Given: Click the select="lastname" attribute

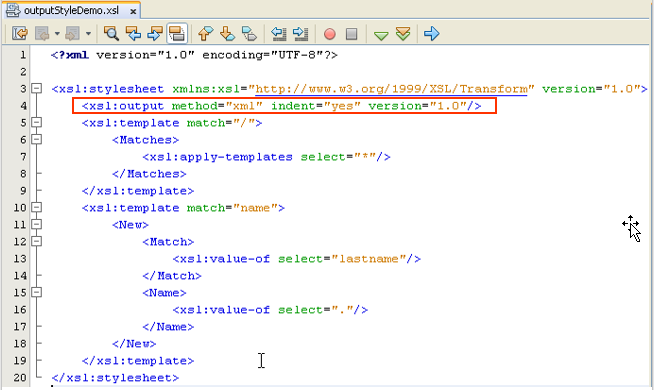Looking at the screenshot, I should pos(342,259).
